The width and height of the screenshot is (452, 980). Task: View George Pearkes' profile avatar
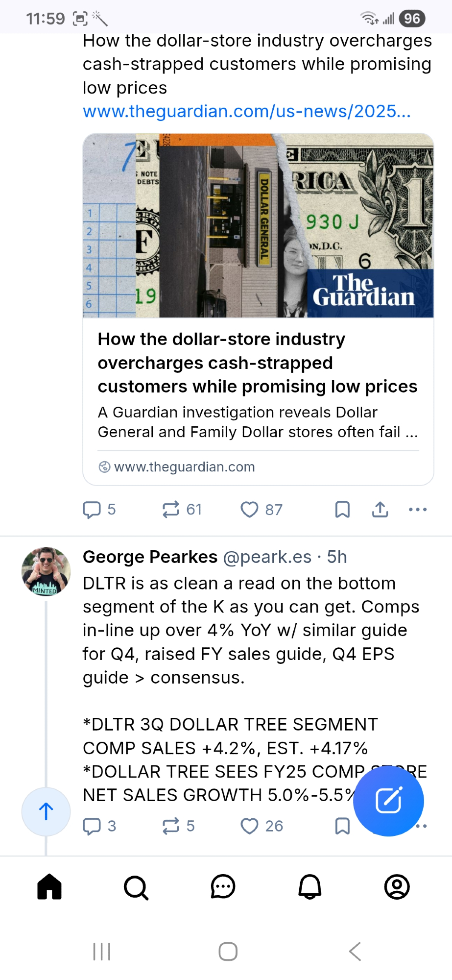click(x=46, y=571)
